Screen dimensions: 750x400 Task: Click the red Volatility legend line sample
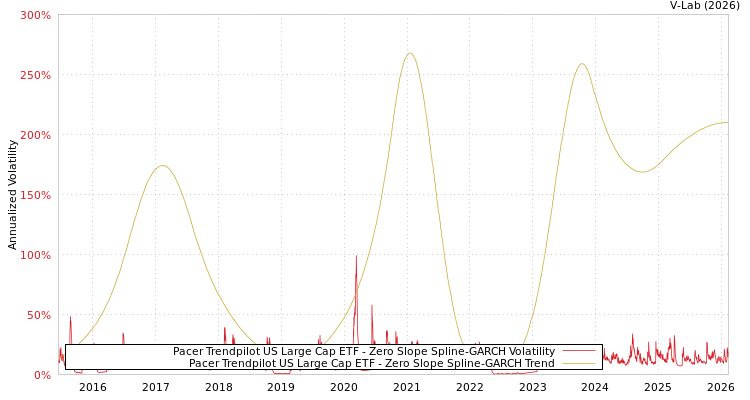[579, 351]
